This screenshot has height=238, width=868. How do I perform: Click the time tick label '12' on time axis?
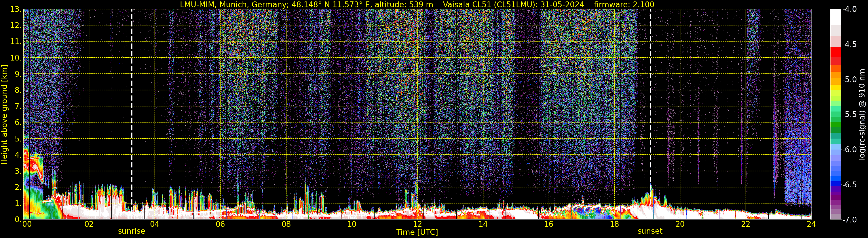(x=417, y=224)
